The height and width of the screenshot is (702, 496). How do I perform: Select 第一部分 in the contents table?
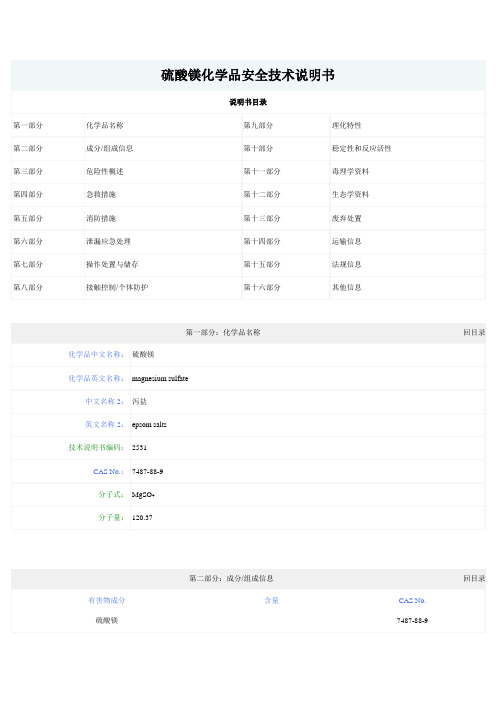(x=28, y=125)
